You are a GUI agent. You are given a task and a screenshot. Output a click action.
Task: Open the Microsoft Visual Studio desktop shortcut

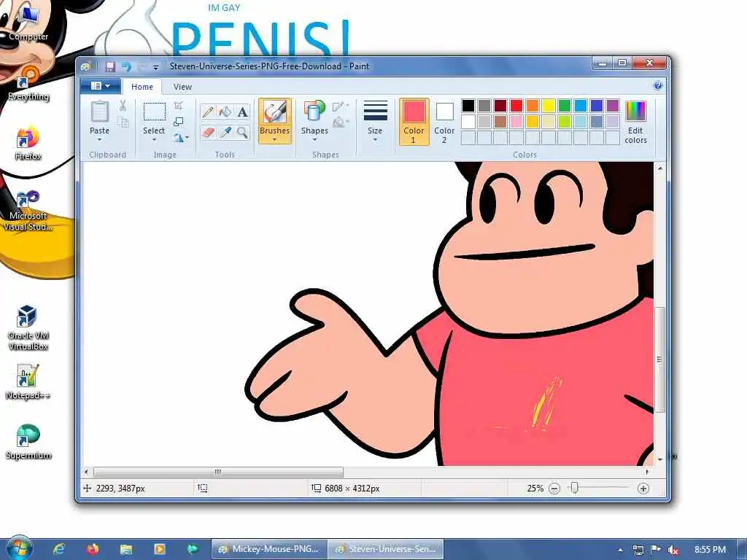[x=28, y=211]
